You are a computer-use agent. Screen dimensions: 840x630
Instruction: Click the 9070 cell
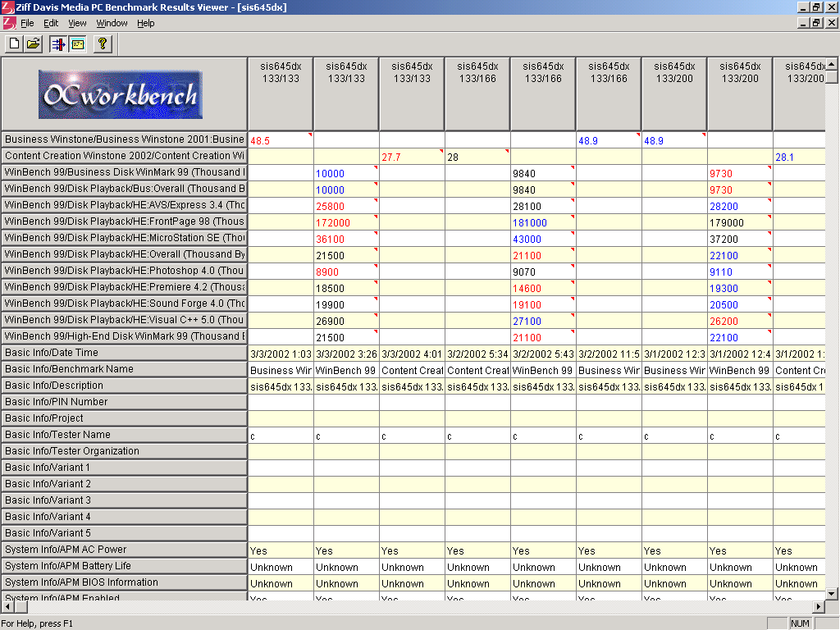tap(543, 272)
